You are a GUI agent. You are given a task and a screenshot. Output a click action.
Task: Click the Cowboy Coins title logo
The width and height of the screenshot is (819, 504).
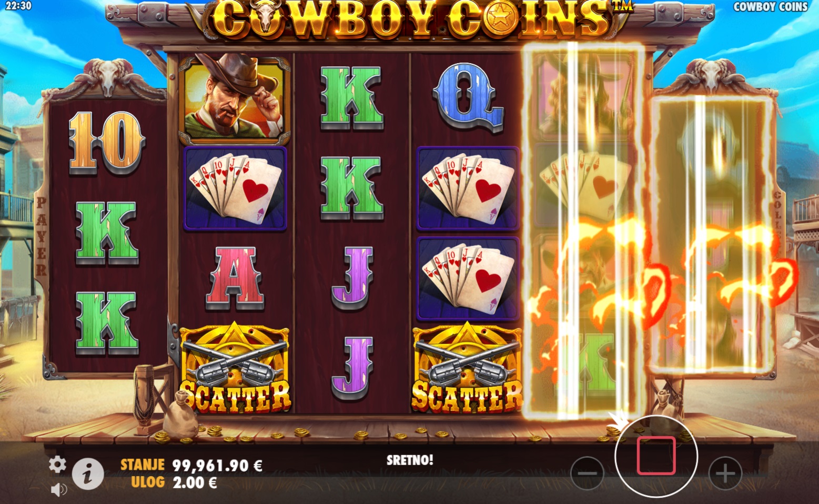[x=409, y=20]
